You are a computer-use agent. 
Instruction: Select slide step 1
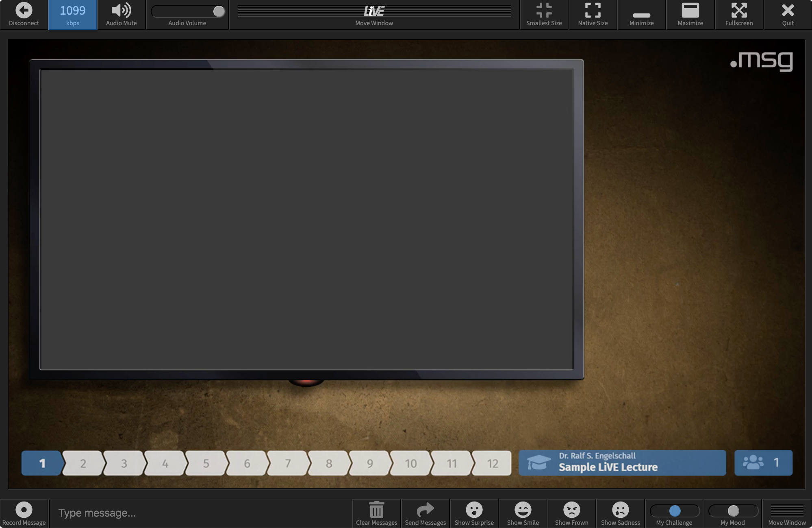click(42, 463)
